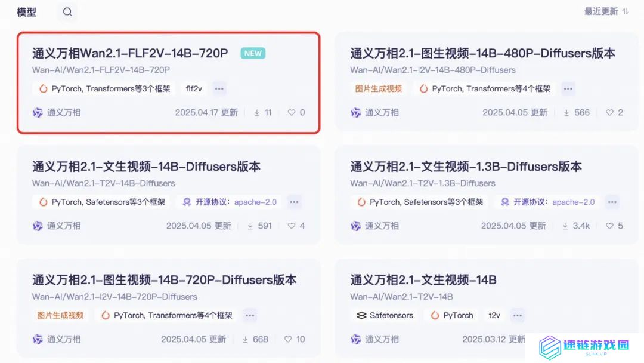Like the 图生视频-14B-480P-Diffusers model via its heart
Viewport: 644px width, 363px height.
point(609,112)
